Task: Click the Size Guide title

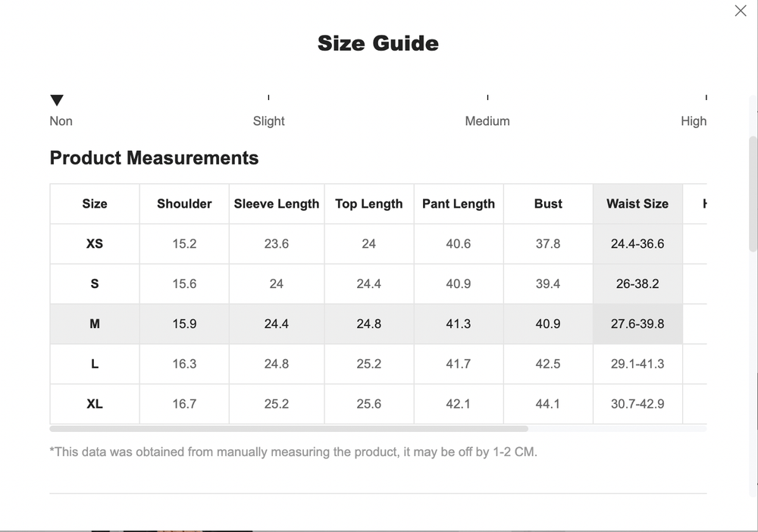Action: [x=378, y=43]
